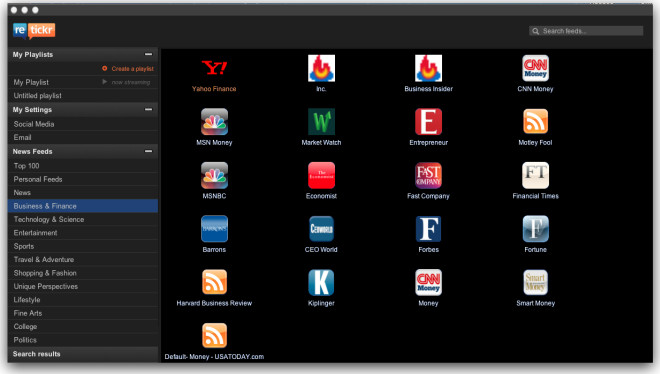Click the Yahoo Finance label text
Viewport: 660px width, 374px height.
[214, 89]
